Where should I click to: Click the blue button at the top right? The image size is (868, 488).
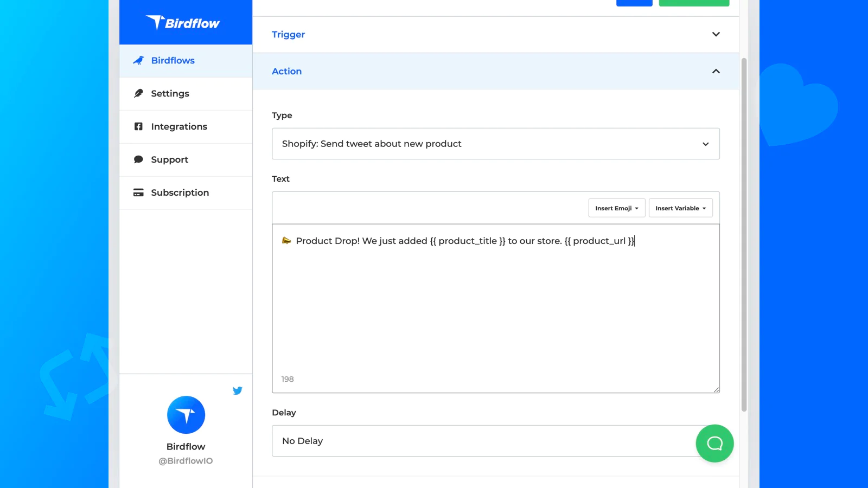[634, 3]
